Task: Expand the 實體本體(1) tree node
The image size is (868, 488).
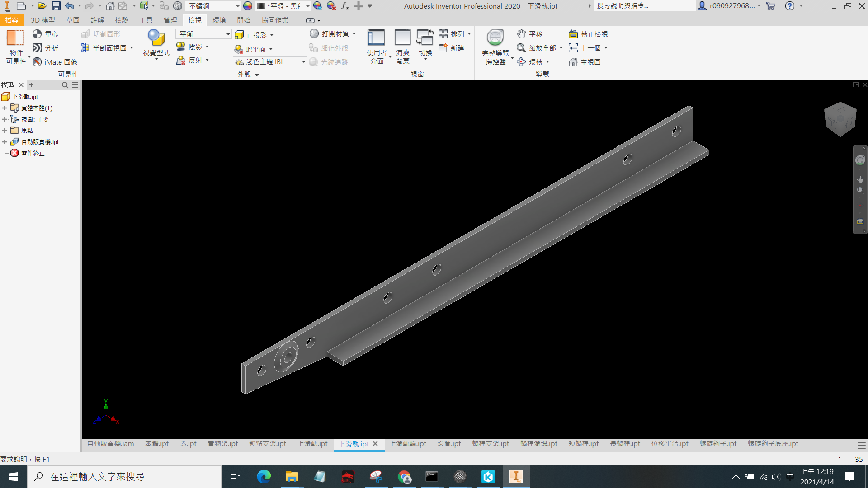Action: [x=5, y=108]
